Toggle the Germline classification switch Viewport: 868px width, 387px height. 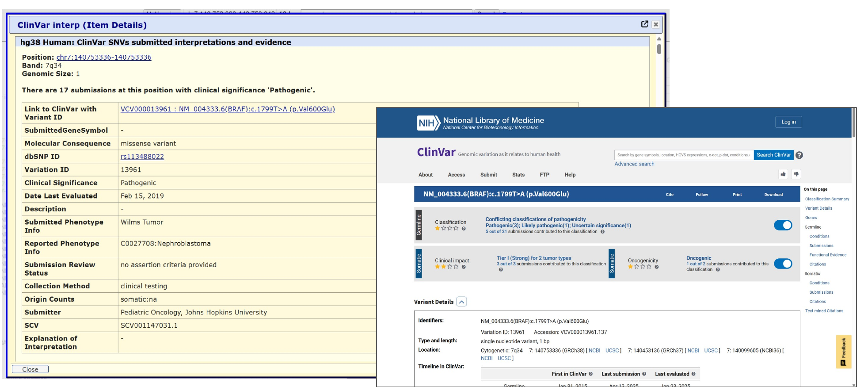pos(783,225)
